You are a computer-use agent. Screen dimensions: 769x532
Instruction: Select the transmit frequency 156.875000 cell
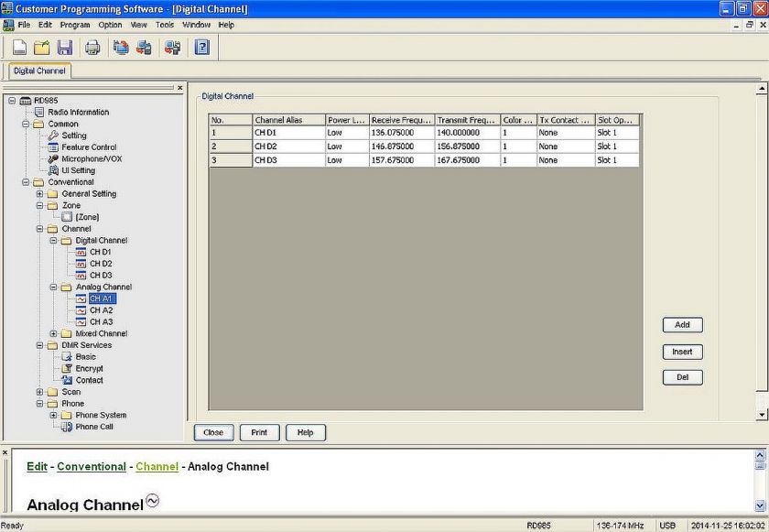point(468,147)
